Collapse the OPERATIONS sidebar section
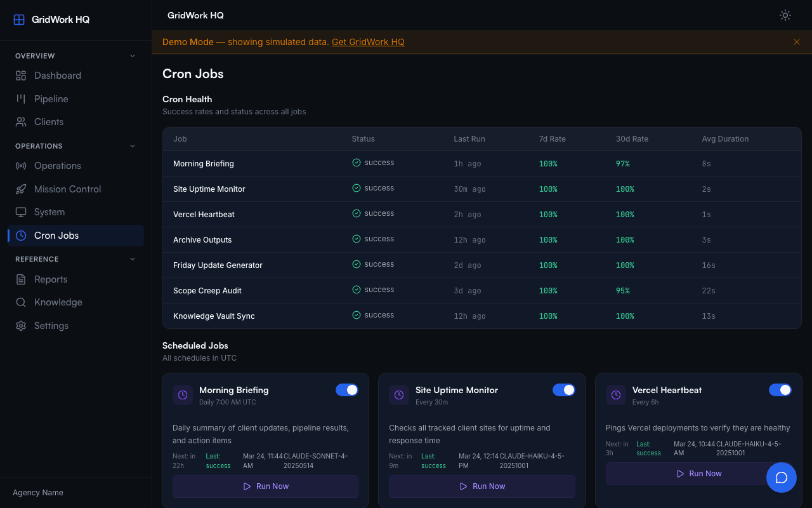 [x=132, y=145]
